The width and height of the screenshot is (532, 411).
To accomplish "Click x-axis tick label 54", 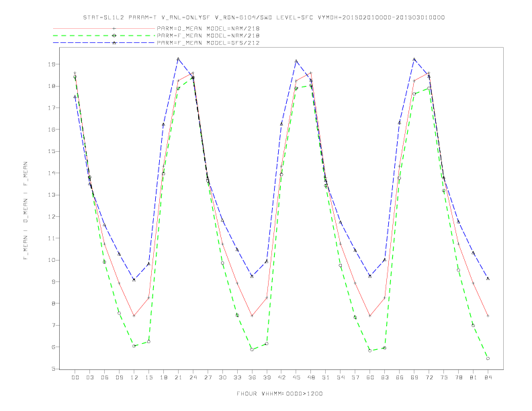I will (x=341, y=377).
